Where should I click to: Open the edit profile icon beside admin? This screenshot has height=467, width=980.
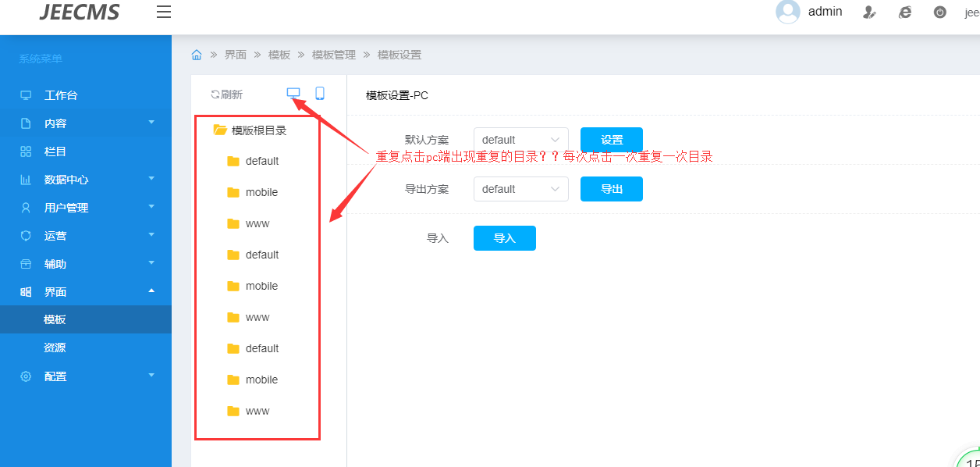pos(869,12)
